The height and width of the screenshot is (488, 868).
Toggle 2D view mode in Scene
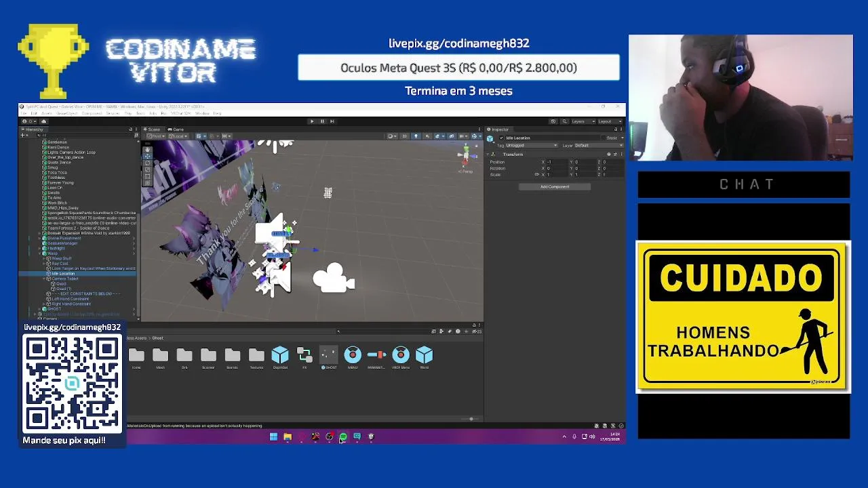(x=405, y=136)
